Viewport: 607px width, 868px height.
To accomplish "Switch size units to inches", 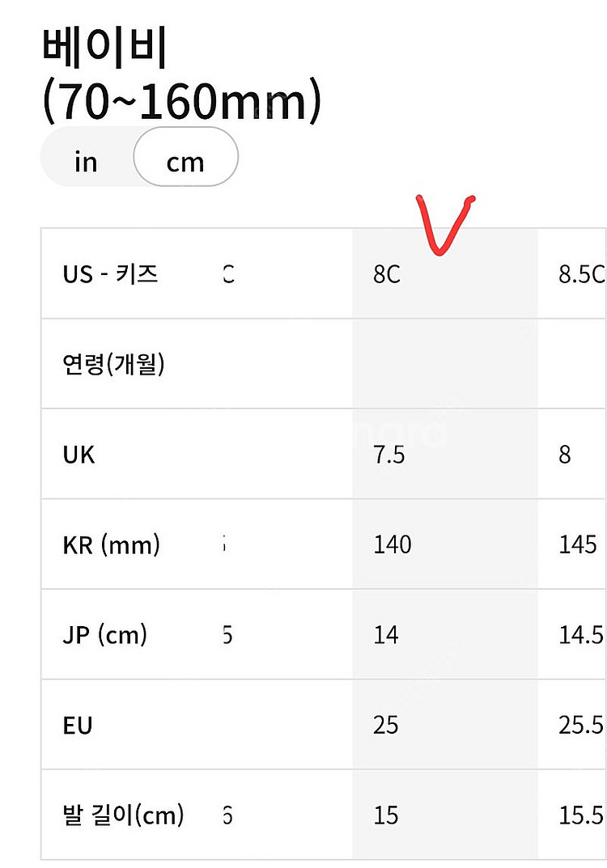I will (x=87, y=163).
